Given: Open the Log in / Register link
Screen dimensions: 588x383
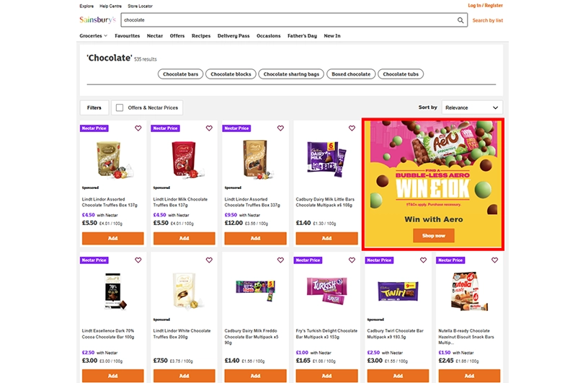Looking at the screenshot, I should pos(485,6).
